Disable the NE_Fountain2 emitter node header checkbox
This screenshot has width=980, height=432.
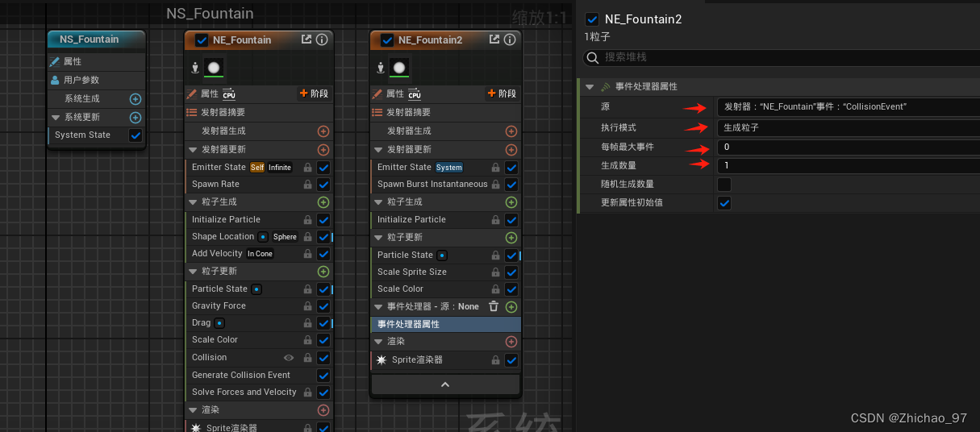click(387, 39)
